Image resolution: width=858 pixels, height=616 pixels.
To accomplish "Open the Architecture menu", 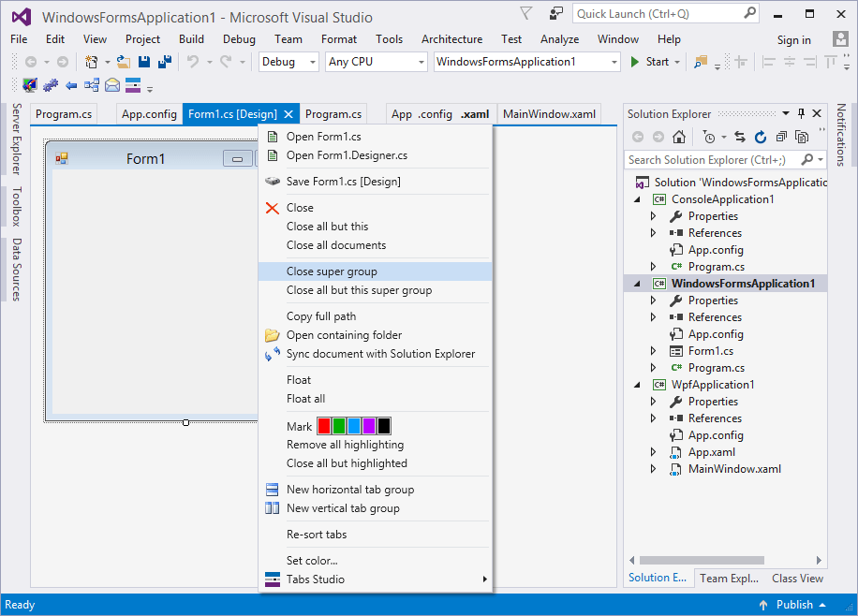I will point(451,39).
